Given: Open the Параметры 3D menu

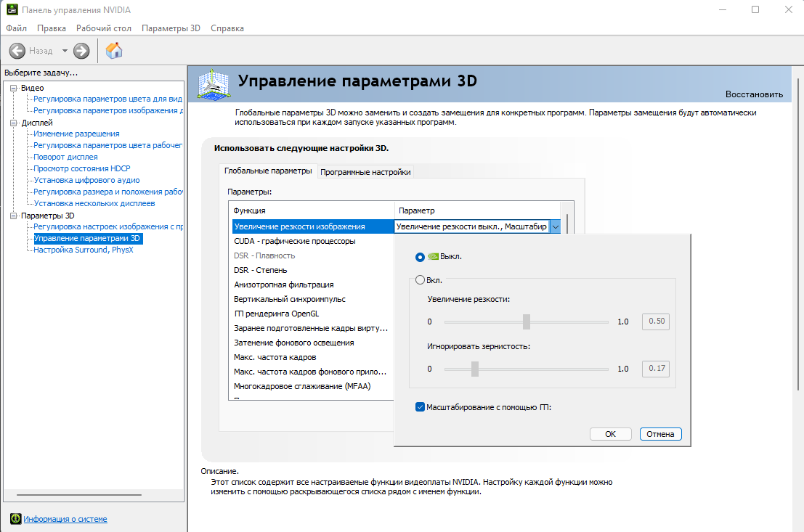Looking at the screenshot, I should 171,28.
